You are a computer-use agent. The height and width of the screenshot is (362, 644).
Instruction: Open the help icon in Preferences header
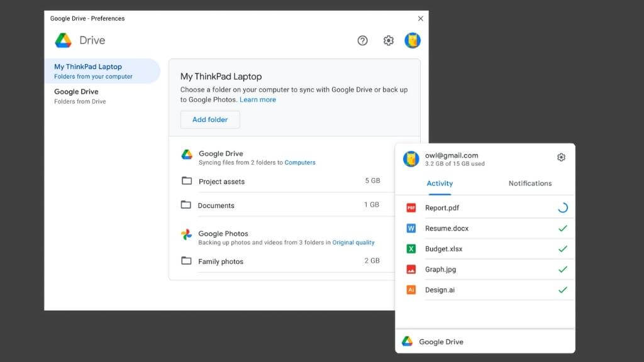click(x=362, y=41)
